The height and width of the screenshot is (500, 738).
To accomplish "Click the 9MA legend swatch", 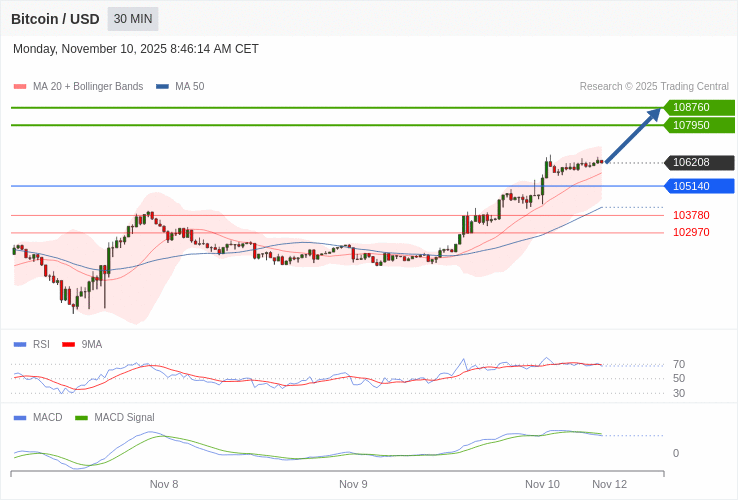I will click(69, 344).
